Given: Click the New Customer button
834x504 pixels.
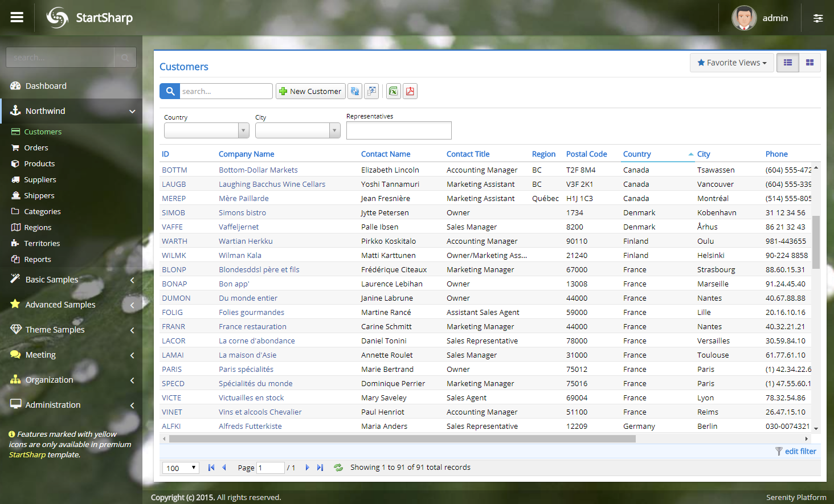Looking at the screenshot, I should click(310, 91).
